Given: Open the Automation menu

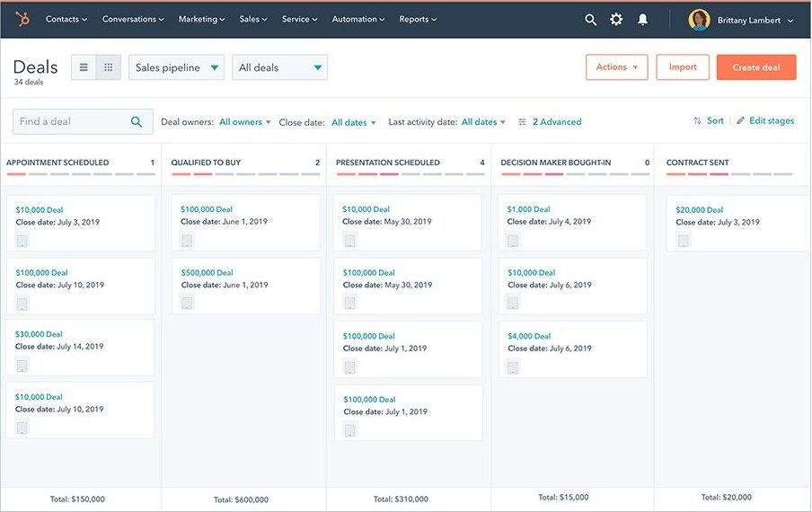Looking at the screenshot, I should 358,19.
